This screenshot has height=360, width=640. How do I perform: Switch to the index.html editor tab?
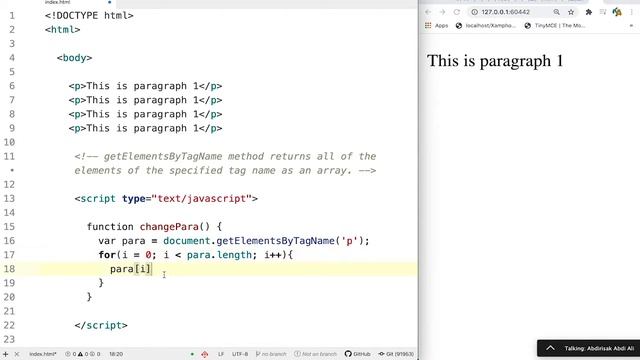click(x=58, y=2)
